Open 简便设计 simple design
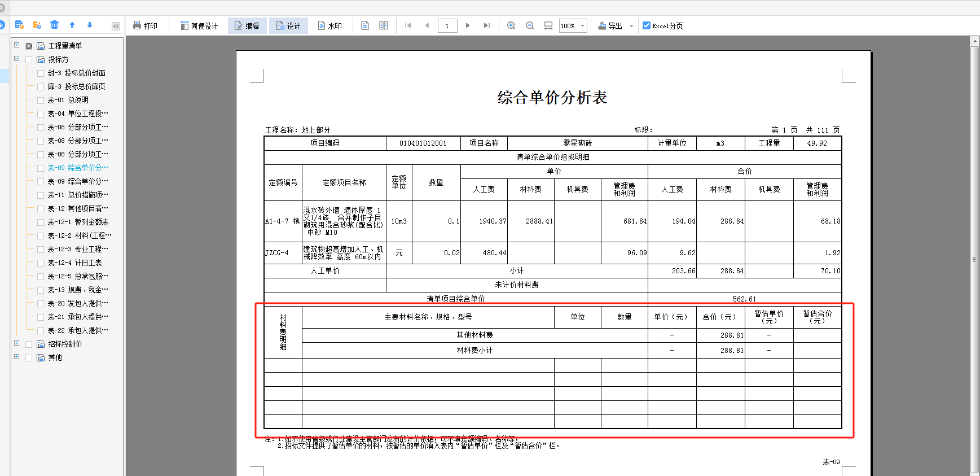This screenshot has height=476, width=980. click(x=199, y=26)
